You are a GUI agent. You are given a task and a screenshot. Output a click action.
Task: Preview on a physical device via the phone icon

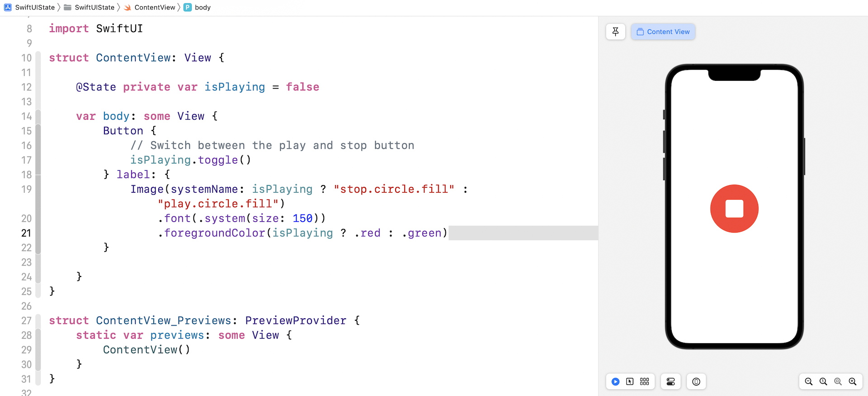click(696, 382)
